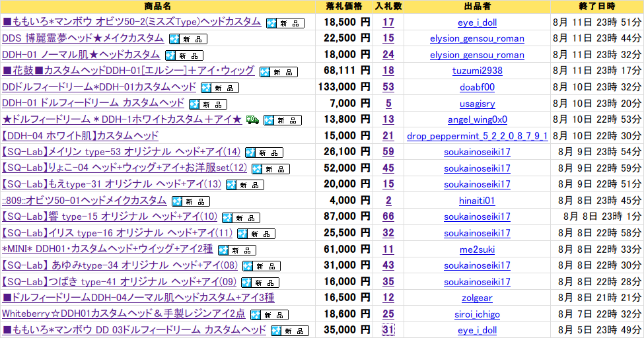The image size is (644, 338).
Task: Visit seller siroi_ichigo's page
Action: click(477, 314)
